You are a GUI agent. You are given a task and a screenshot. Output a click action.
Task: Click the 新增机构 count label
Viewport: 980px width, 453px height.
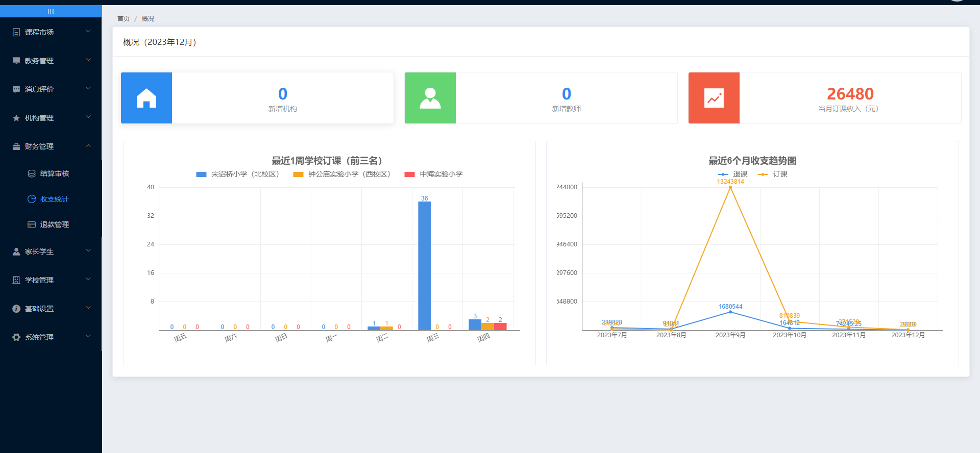pyautogui.click(x=283, y=109)
